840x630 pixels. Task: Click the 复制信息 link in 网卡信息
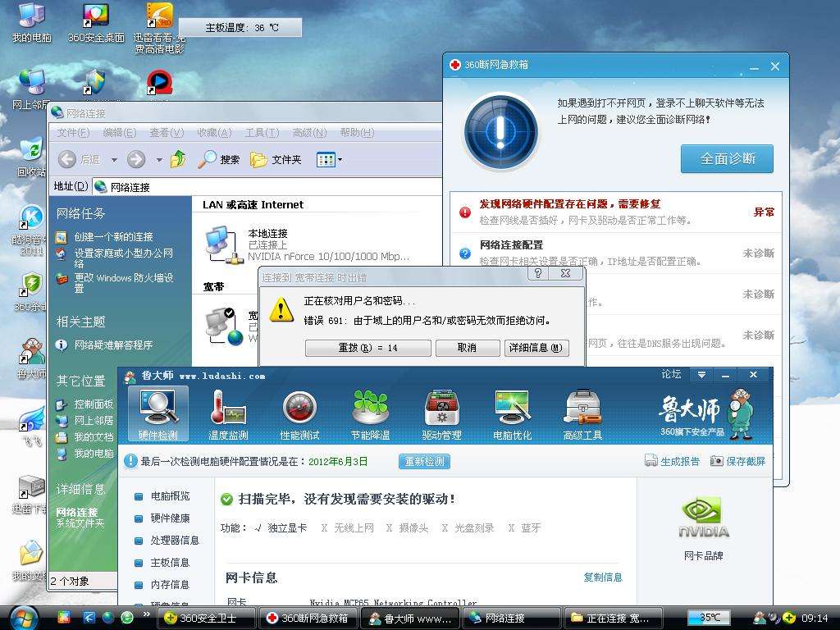(603, 577)
